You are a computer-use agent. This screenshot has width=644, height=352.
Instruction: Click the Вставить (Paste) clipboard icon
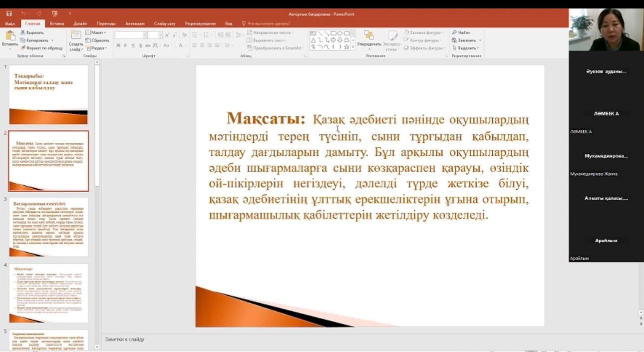coord(9,38)
